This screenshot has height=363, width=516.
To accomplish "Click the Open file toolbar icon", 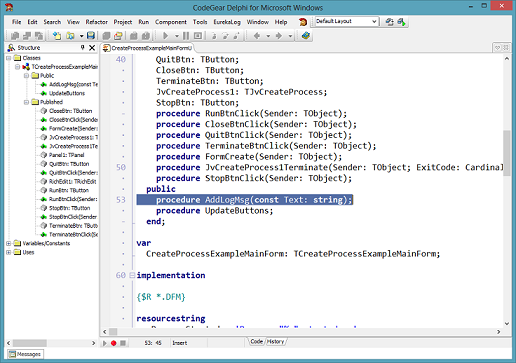I will pyautogui.click(x=70, y=35).
